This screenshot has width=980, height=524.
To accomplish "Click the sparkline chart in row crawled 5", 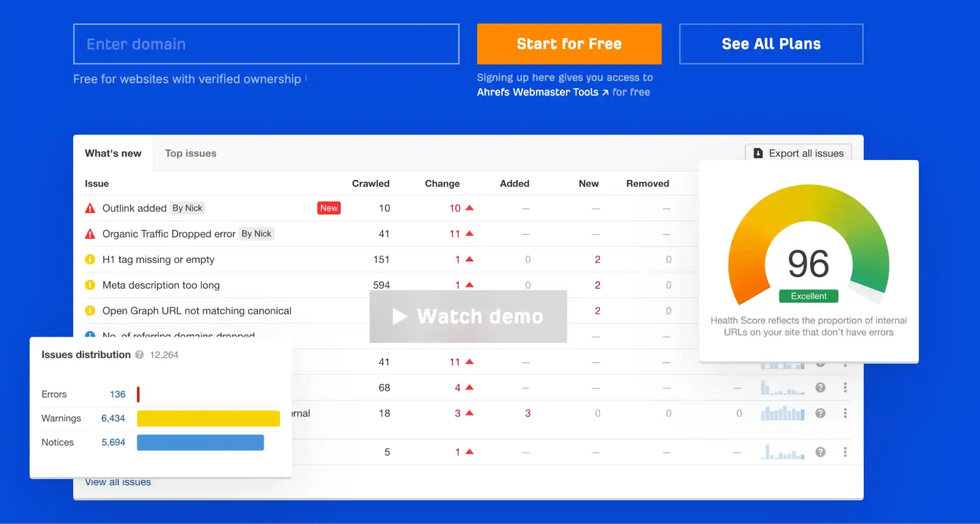I will (x=782, y=452).
